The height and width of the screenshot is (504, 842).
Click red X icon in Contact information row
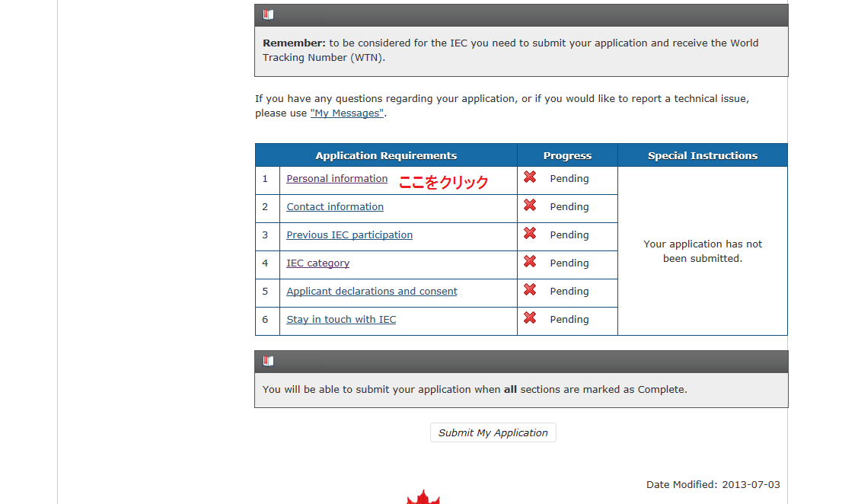[530, 206]
